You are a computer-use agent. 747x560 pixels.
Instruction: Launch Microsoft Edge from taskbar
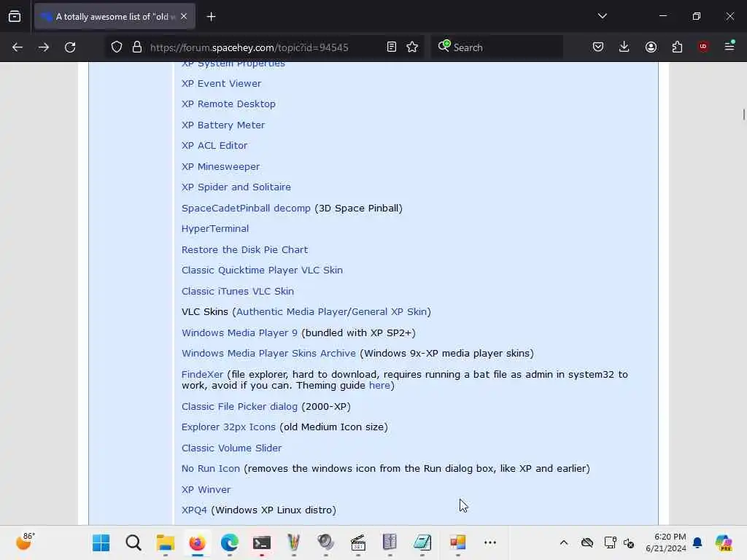click(230, 542)
